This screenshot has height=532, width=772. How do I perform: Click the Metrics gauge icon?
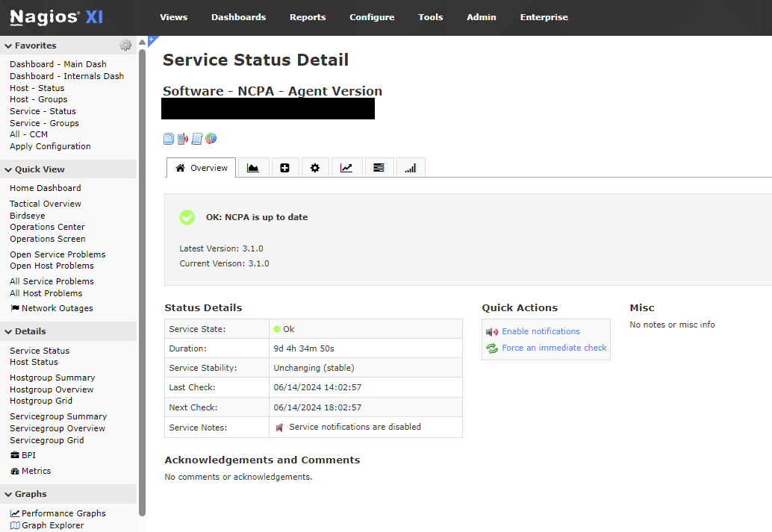(15, 471)
